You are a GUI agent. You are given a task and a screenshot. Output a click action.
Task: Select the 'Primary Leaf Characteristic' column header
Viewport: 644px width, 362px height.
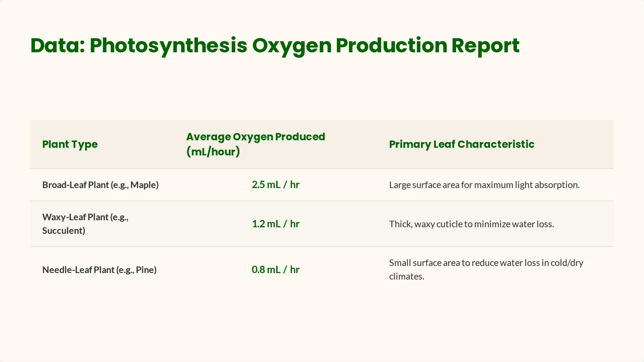click(x=462, y=144)
